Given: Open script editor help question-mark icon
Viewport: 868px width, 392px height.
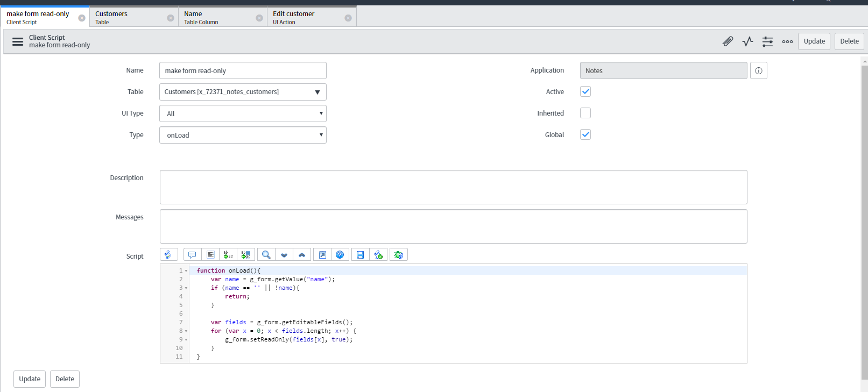Looking at the screenshot, I should coord(340,255).
